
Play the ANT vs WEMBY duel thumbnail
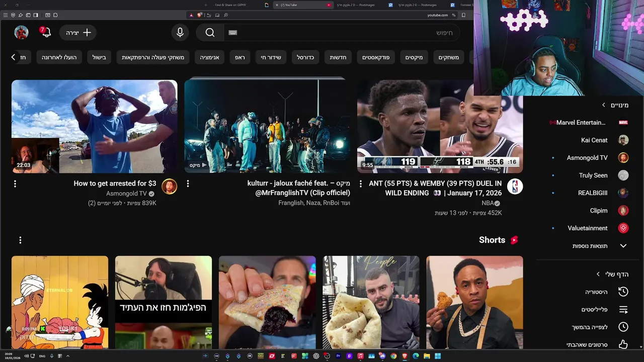(x=440, y=126)
